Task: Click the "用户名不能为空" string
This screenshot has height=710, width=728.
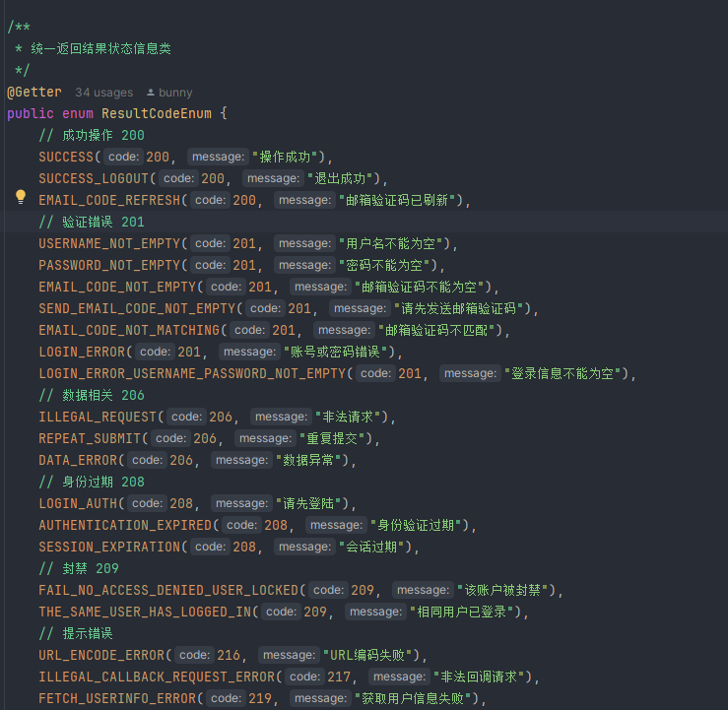Action: pyautogui.click(x=390, y=243)
